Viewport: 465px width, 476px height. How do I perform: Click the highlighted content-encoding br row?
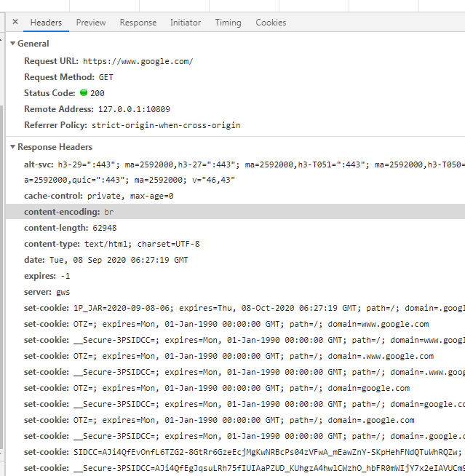pyautogui.click(x=235, y=212)
